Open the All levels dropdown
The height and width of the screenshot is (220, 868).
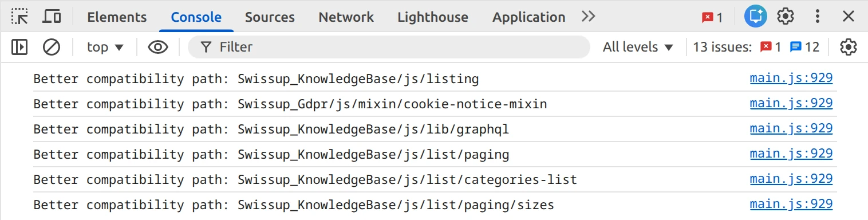click(638, 47)
